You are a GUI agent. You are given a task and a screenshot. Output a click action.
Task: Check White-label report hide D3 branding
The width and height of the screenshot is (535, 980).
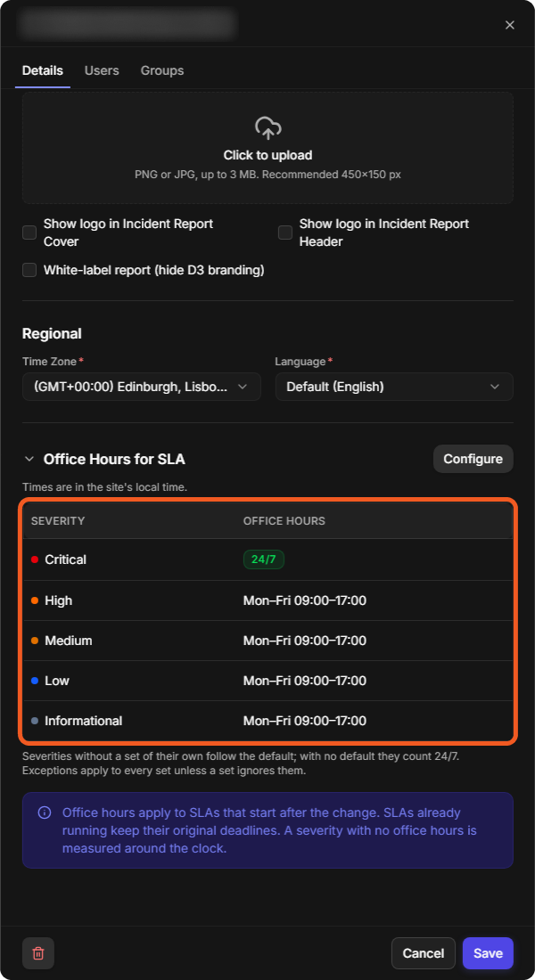29,270
